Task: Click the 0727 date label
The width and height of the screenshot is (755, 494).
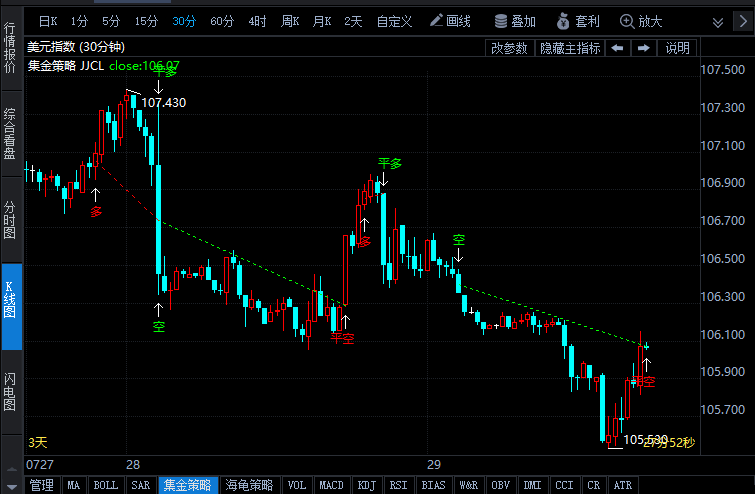Action: tap(39, 465)
